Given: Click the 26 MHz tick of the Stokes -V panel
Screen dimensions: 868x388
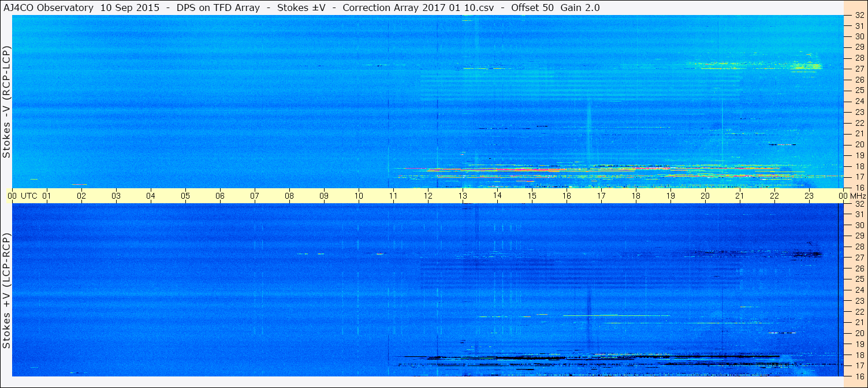Looking at the screenshot, I should pos(859,79).
